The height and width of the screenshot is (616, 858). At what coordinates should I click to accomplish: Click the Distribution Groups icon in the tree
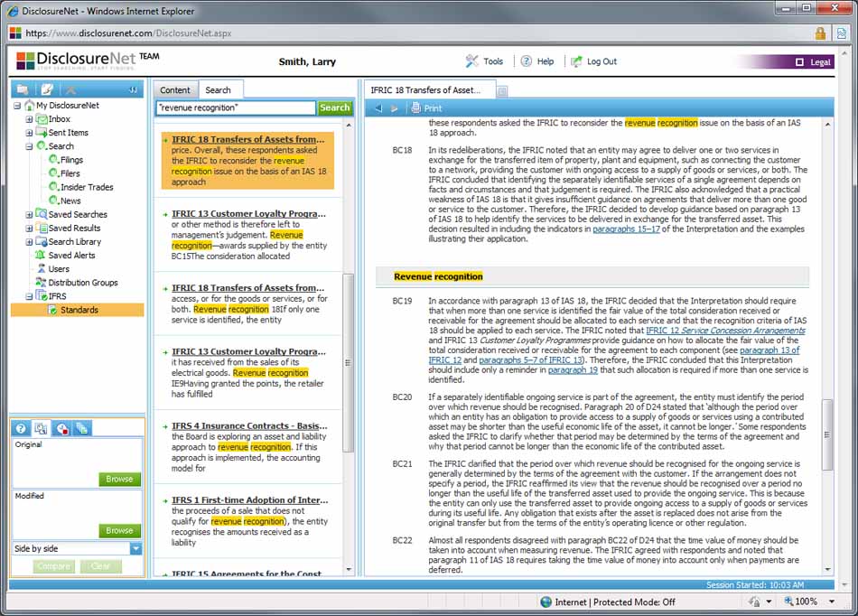41,283
